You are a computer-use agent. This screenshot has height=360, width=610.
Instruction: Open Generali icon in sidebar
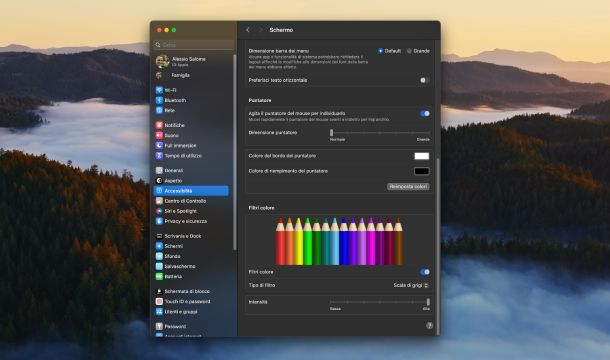click(159, 170)
